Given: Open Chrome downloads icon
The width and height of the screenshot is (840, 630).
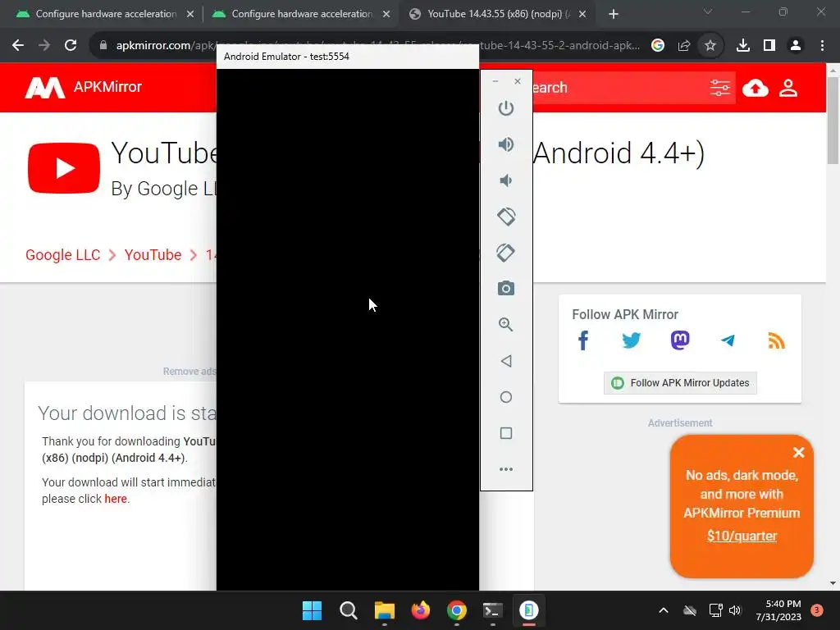Looking at the screenshot, I should pos(743,46).
